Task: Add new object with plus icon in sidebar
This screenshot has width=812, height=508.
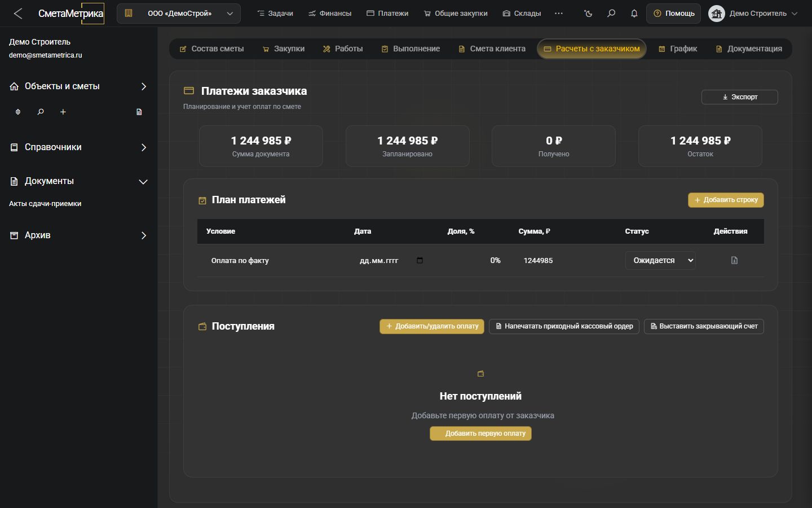Action: [63, 112]
